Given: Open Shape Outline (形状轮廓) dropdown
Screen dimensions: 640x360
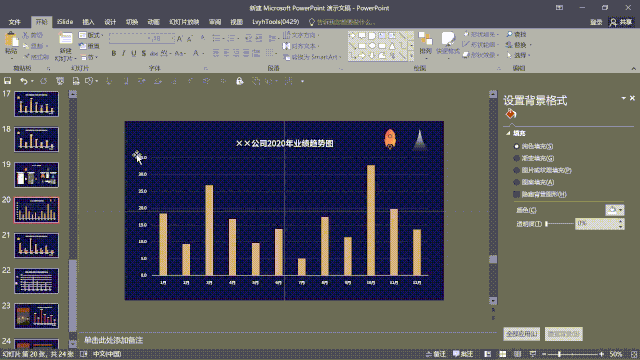Looking at the screenshot, I should pyautogui.click(x=481, y=44).
